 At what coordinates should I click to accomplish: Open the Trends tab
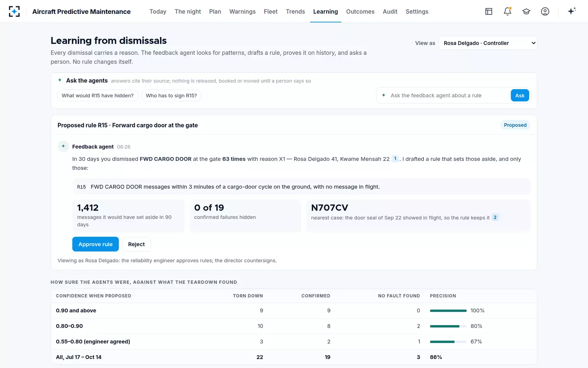[295, 11]
